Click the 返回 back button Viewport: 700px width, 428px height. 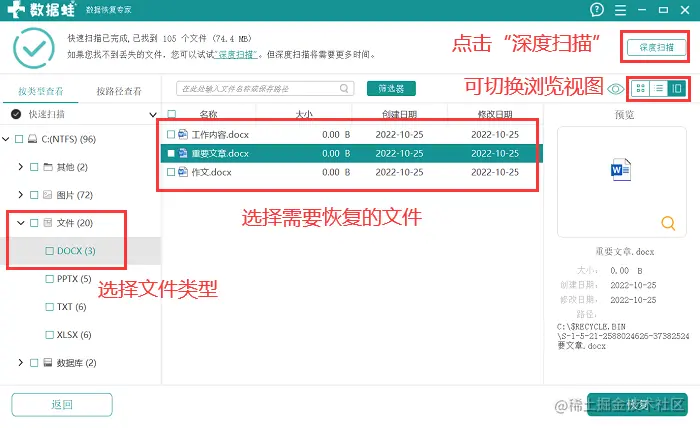(x=62, y=404)
